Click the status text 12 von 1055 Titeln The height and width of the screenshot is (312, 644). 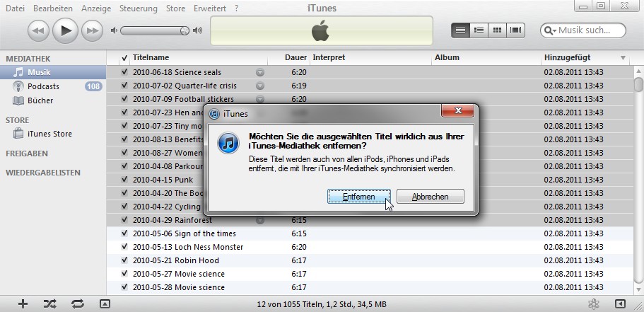pyautogui.click(x=322, y=305)
